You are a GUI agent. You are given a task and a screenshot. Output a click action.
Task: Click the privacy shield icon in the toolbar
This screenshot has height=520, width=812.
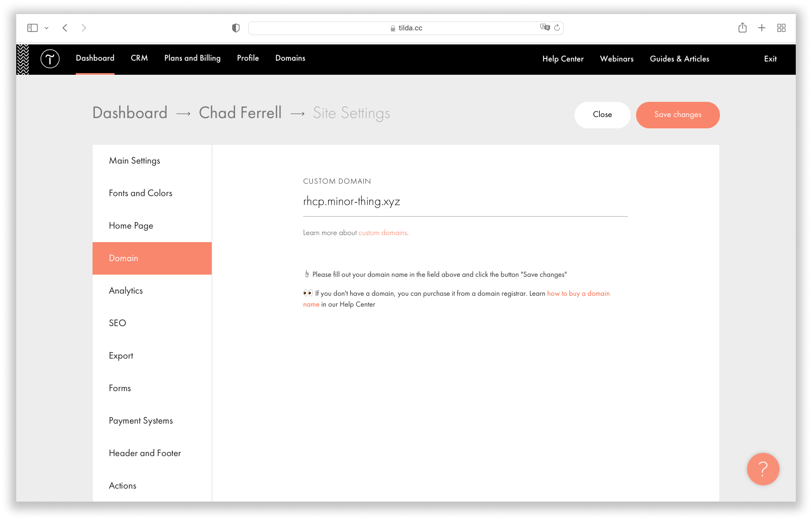click(235, 28)
